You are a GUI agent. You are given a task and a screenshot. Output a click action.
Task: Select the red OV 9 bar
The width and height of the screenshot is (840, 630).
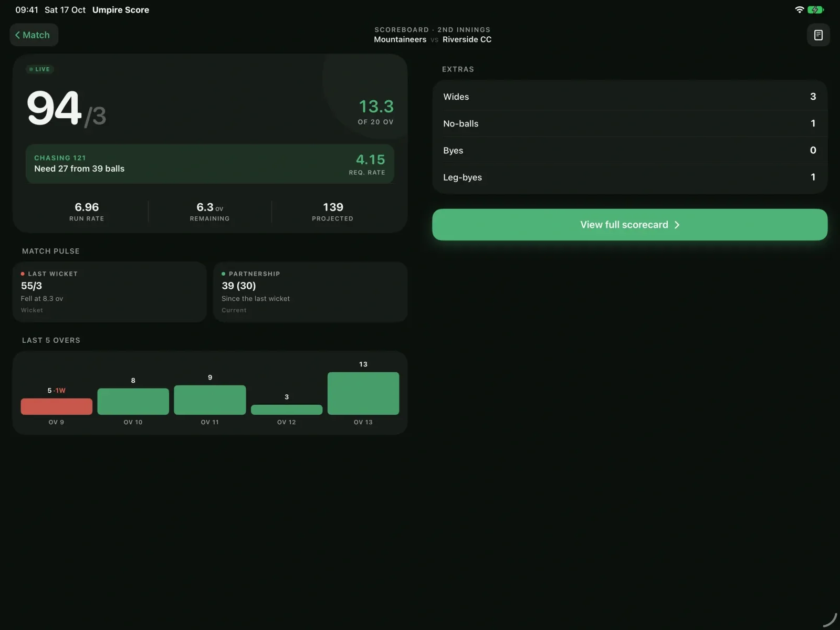[x=56, y=406]
